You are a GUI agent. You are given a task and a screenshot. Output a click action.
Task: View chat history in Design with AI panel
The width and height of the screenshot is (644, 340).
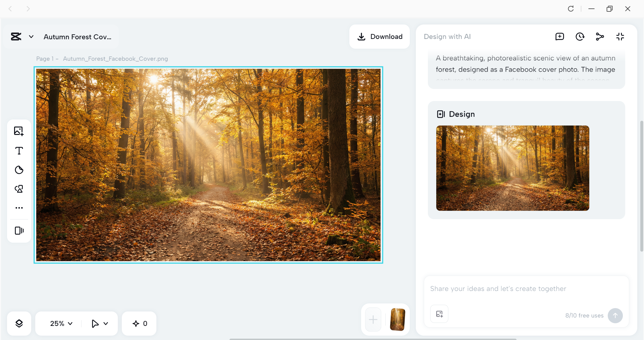[580, 36]
